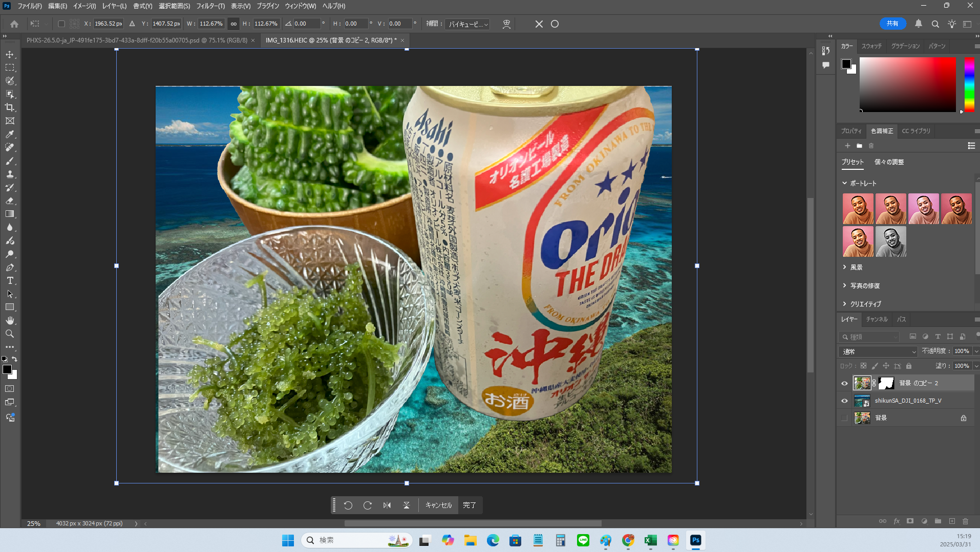Open the layer blend mode 通常 dropdown
The image size is (980, 552).
(878, 351)
